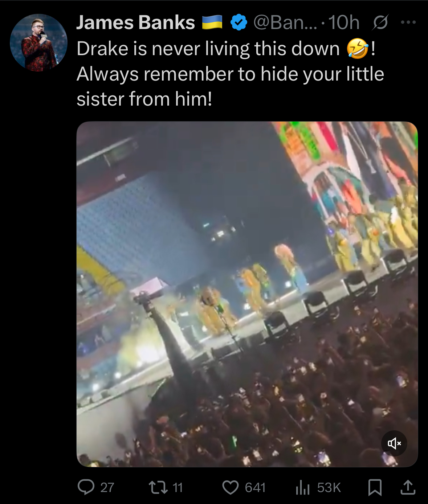Like the tweet with heart icon
Screen dimensions: 428x504
[x=231, y=487]
